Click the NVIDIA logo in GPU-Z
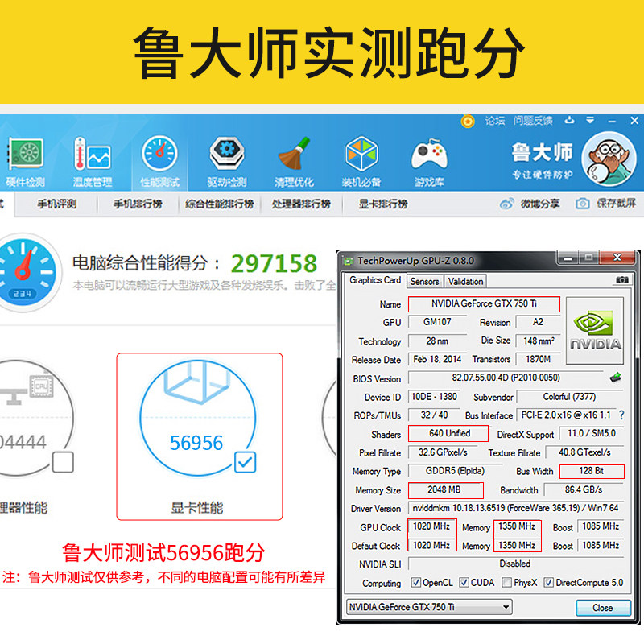Viewport: 644px width, 644px height. (595, 331)
